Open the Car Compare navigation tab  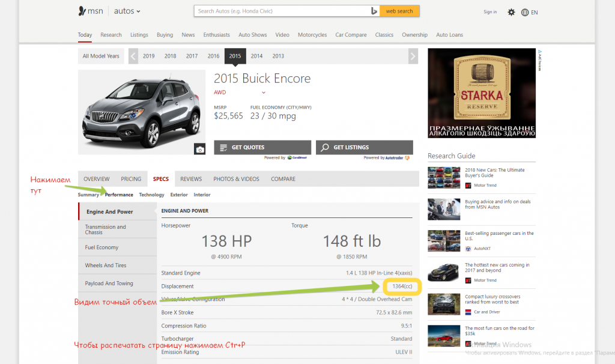(351, 35)
